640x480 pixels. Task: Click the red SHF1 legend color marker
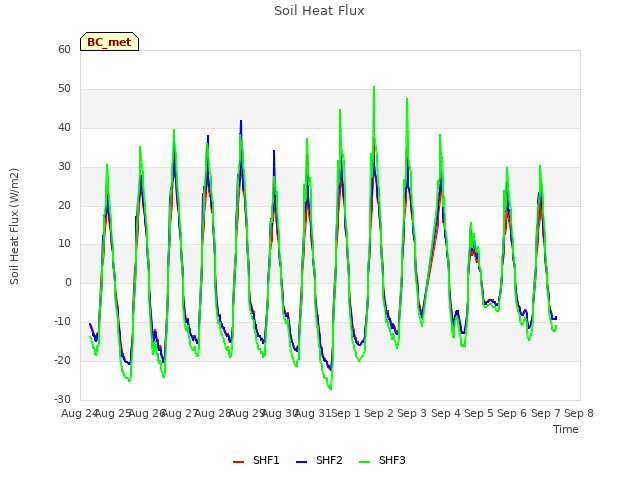click(x=238, y=462)
